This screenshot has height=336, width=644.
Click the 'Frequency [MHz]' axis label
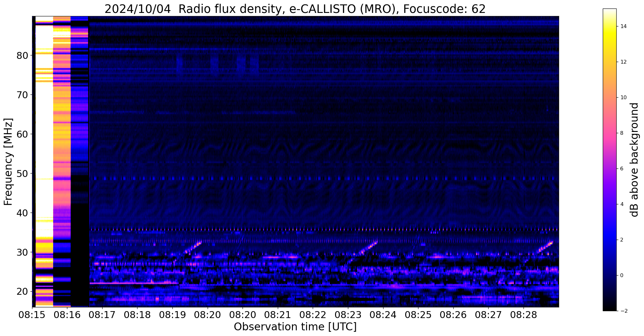point(8,162)
